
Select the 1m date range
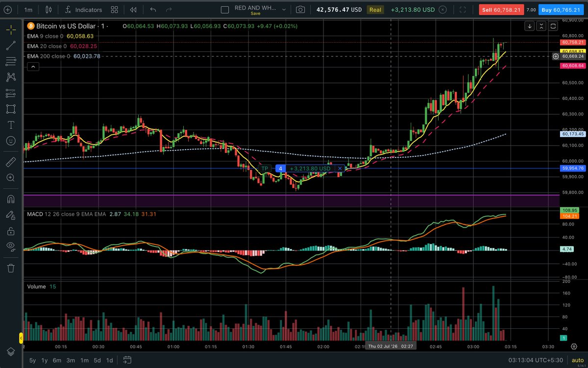click(84, 360)
